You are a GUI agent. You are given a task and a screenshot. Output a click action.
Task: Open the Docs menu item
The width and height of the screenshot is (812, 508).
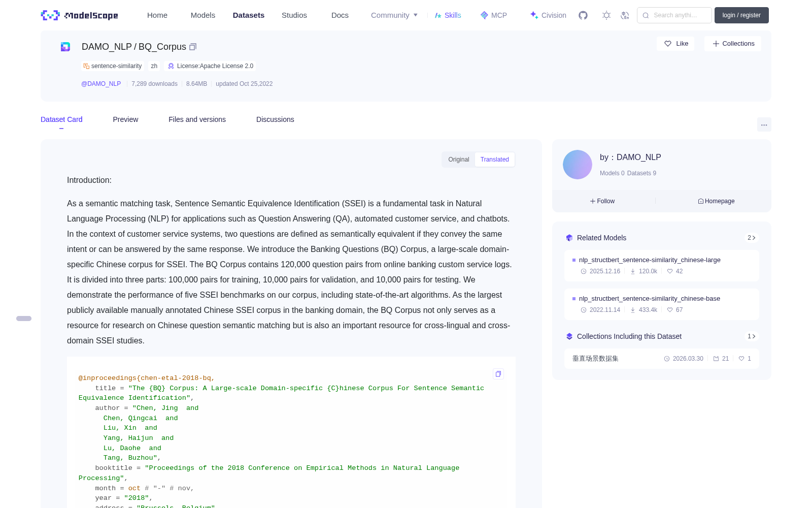click(340, 15)
